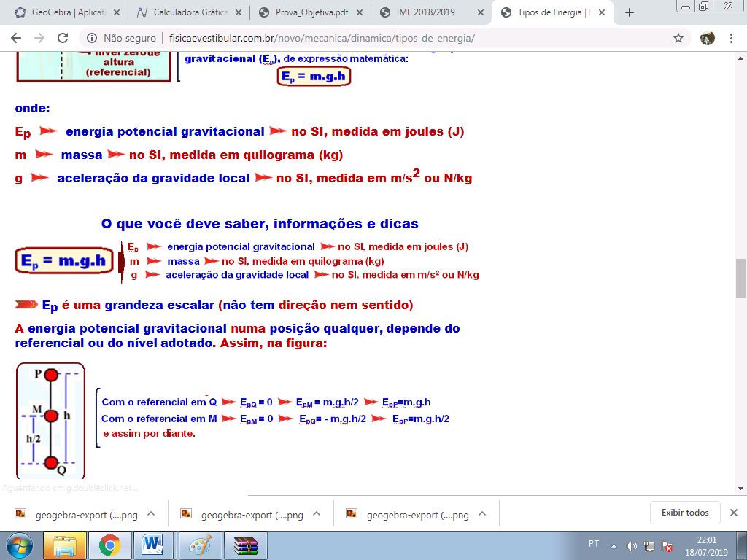The height and width of the screenshot is (560, 747).
Task: Open the third geogebra-export download
Action: tap(408, 515)
